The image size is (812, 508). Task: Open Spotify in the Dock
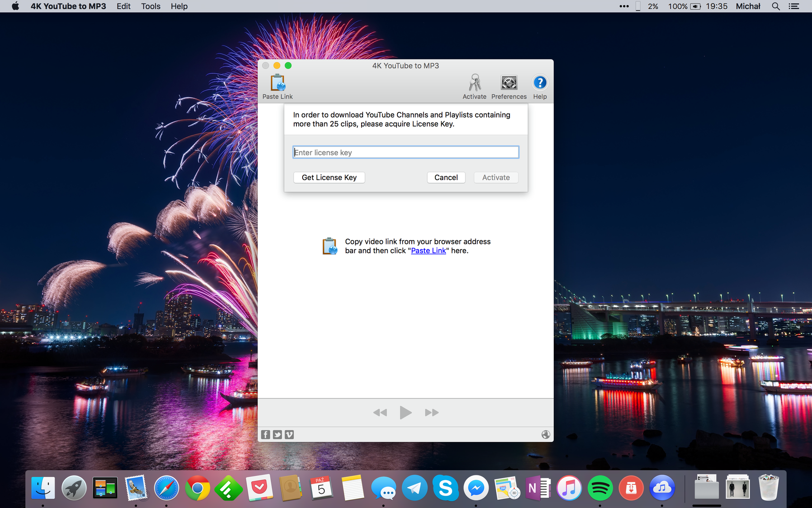pos(600,488)
